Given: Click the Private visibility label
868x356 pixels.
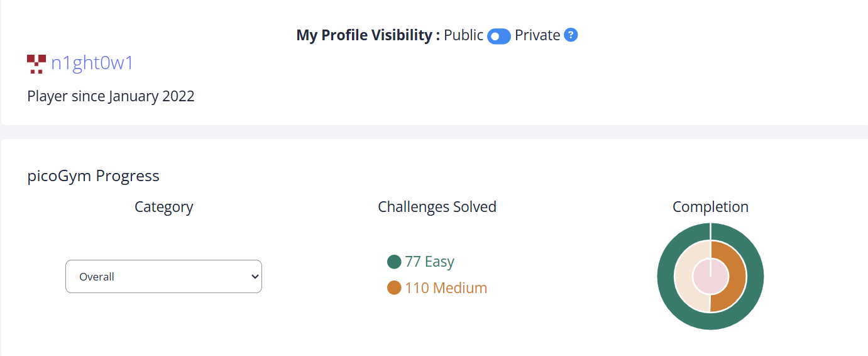Looking at the screenshot, I should [537, 35].
